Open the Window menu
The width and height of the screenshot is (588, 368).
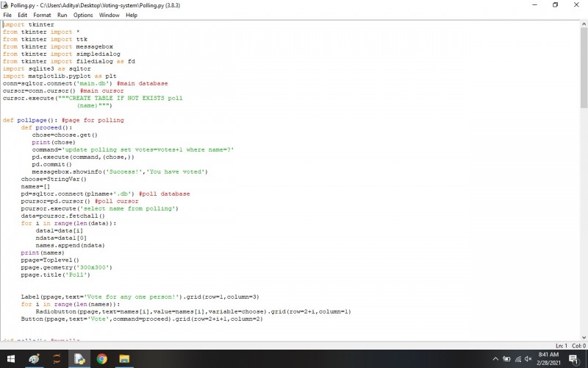(x=109, y=15)
